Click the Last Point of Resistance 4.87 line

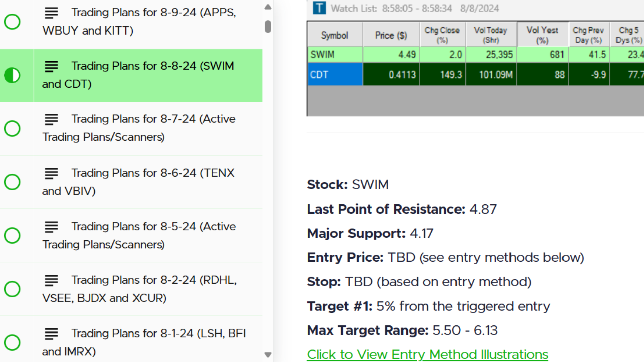[x=402, y=209]
